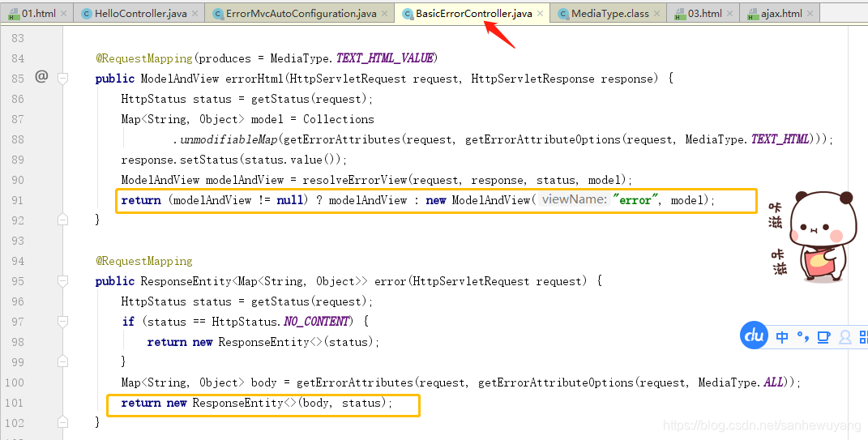Image resolution: width=868 pixels, height=440 pixels.
Task: Click line number 91 in gutter
Action: [x=18, y=200]
